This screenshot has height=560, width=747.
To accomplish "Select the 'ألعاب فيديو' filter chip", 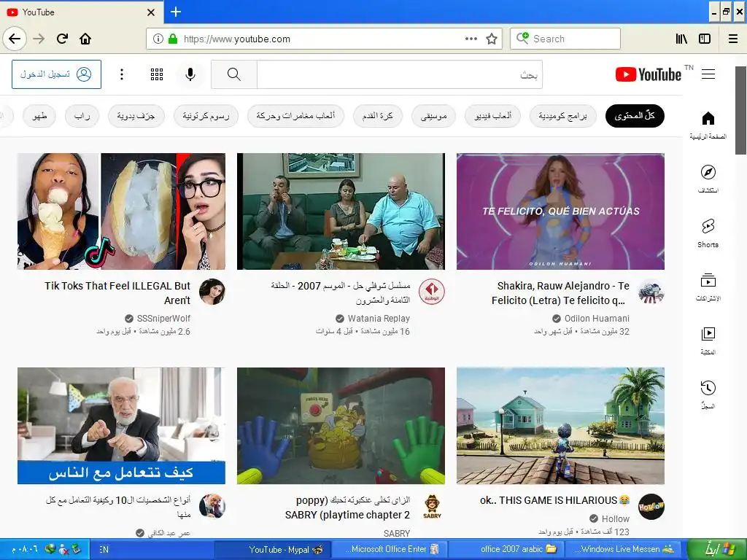I will tap(492, 116).
